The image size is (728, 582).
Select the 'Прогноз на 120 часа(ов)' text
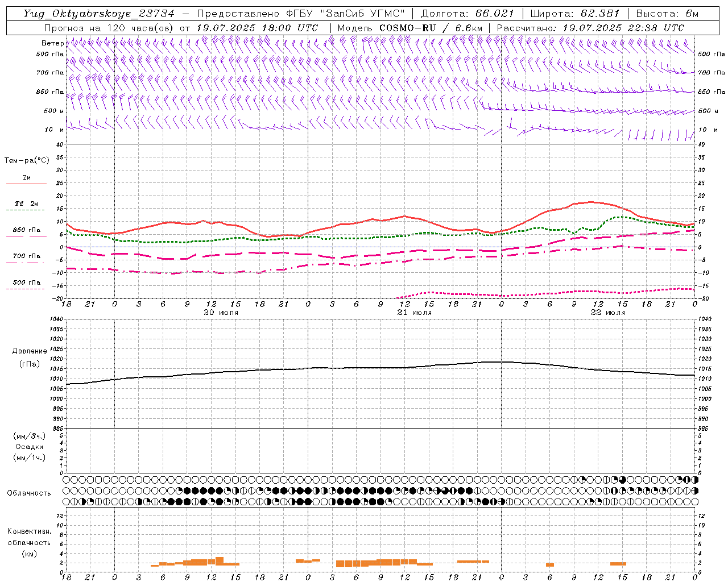pos(109,28)
